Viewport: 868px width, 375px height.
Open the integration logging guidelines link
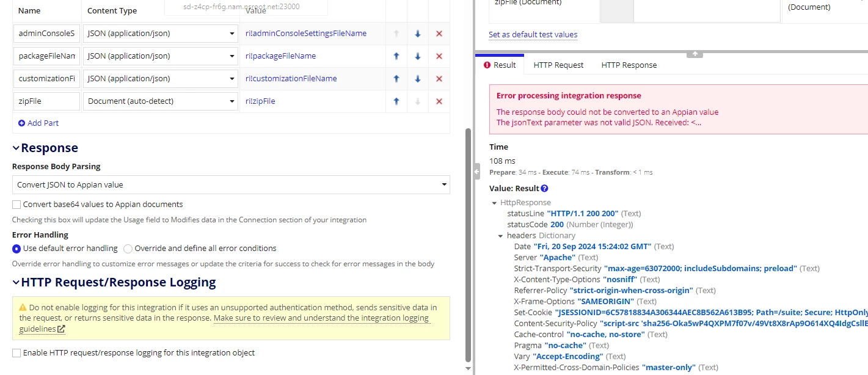point(225,323)
